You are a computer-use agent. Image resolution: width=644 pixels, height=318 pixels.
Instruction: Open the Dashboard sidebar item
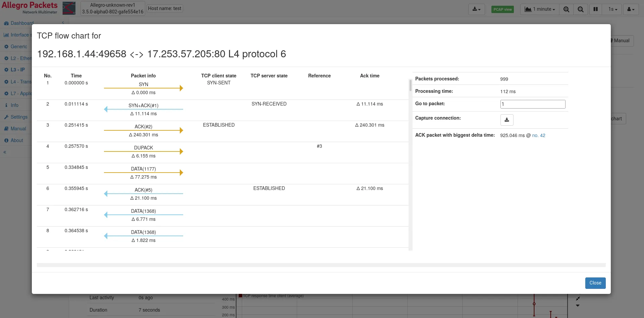tap(22, 23)
